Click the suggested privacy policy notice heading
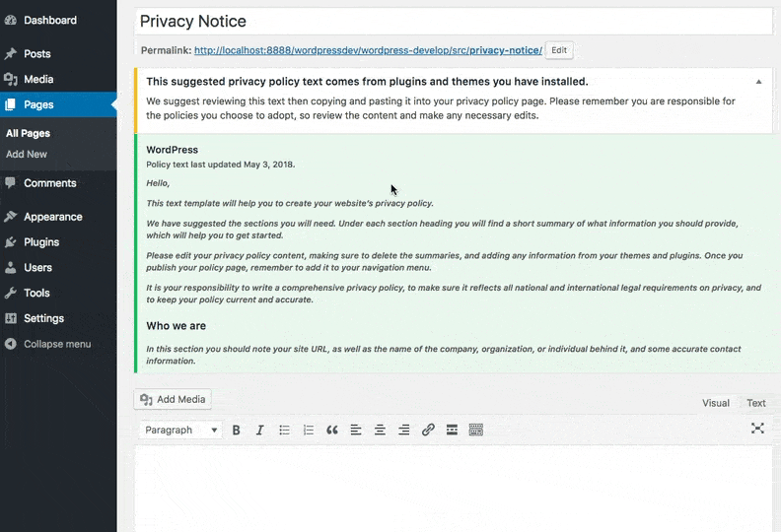Viewport: 781px width, 532px height. click(x=367, y=82)
